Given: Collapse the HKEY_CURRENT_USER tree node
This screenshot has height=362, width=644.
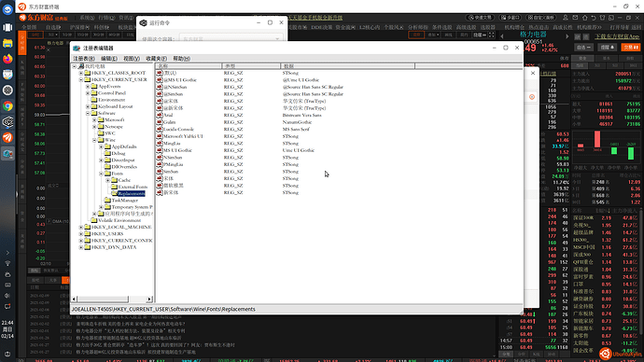Looking at the screenshot, I should point(81,79).
